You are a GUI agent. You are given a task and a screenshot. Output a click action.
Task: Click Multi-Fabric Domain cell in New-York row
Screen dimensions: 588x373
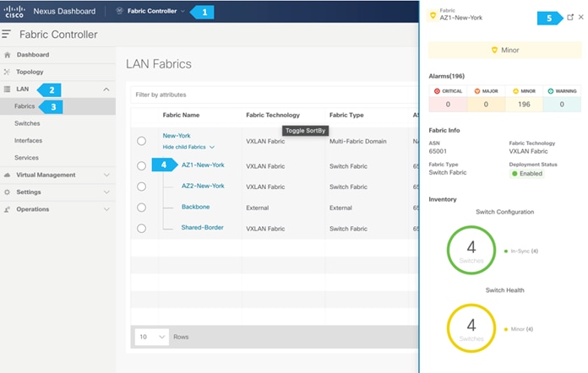(357, 141)
